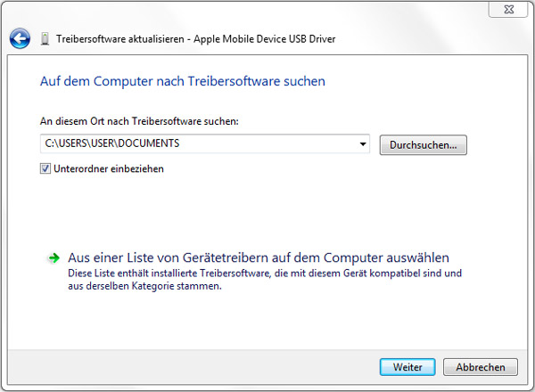This screenshot has height=392, width=535.
Task: Click the Durchsuchen... button
Action: [423, 145]
